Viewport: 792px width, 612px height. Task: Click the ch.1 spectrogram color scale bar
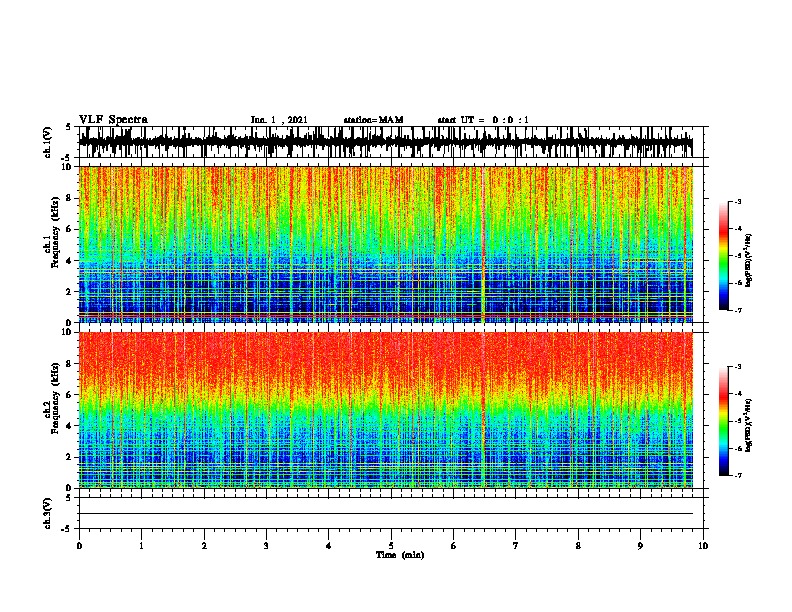coord(723,256)
